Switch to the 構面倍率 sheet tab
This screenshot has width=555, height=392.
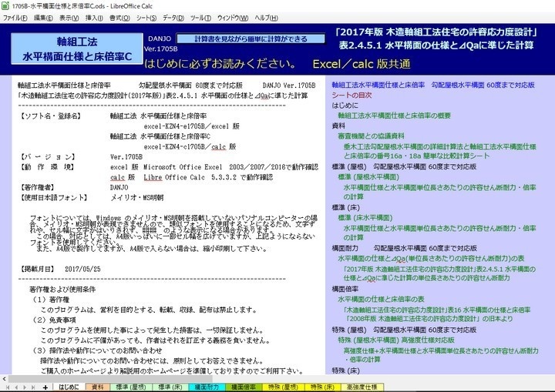tap(243, 387)
